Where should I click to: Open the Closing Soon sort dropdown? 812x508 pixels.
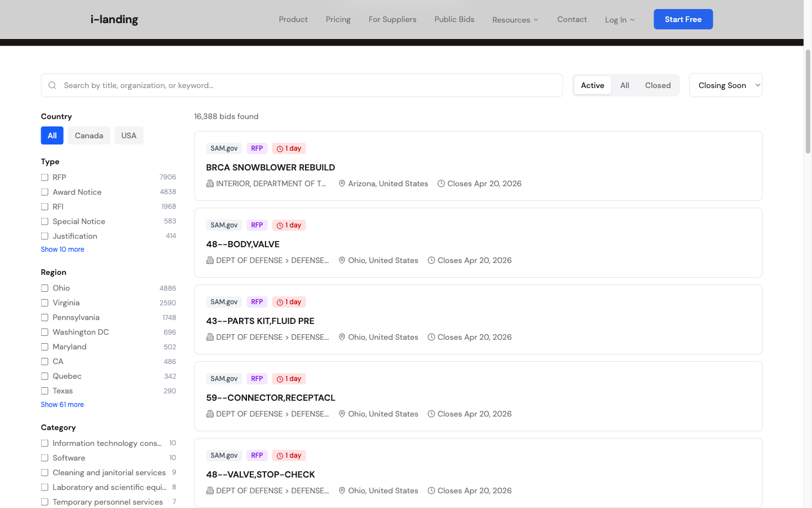tap(726, 85)
